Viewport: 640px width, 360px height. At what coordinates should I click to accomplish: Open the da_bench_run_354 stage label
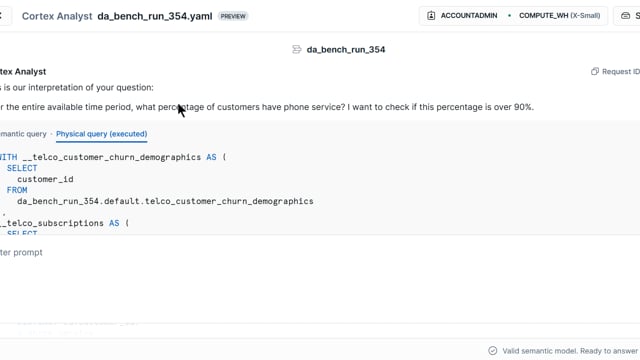pyautogui.click(x=346, y=50)
